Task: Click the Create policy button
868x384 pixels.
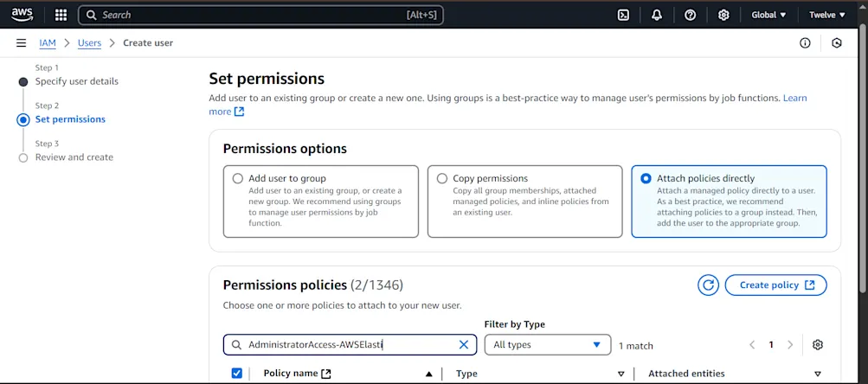Action: pyautogui.click(x=775, y=285)
